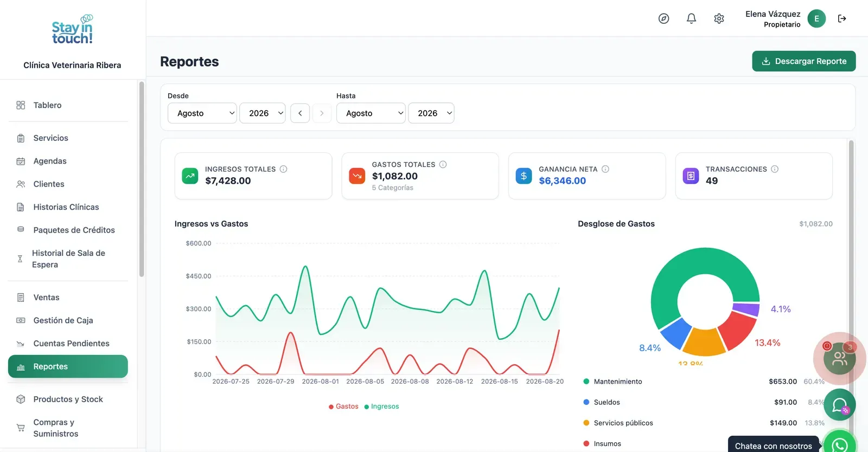Image resolution: width=868 pixels, height=452 pixels.
Task: Open Tablero in the sidebar
Action: pos(68,105)
